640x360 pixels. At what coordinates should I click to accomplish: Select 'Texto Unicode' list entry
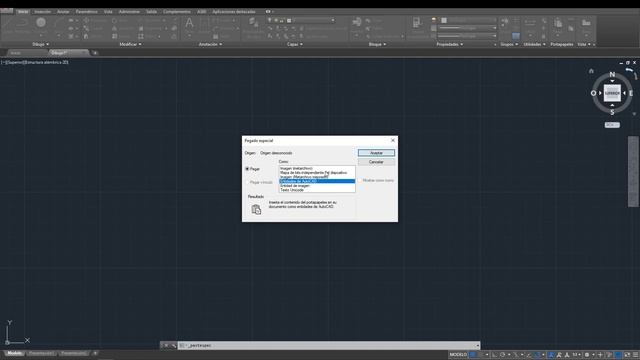[x=317, y=190]
